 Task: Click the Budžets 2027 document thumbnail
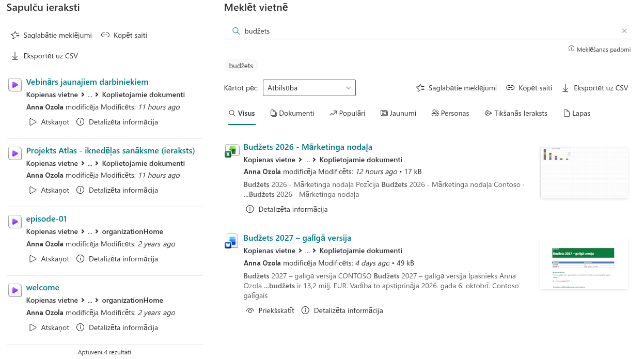(584, 264)
